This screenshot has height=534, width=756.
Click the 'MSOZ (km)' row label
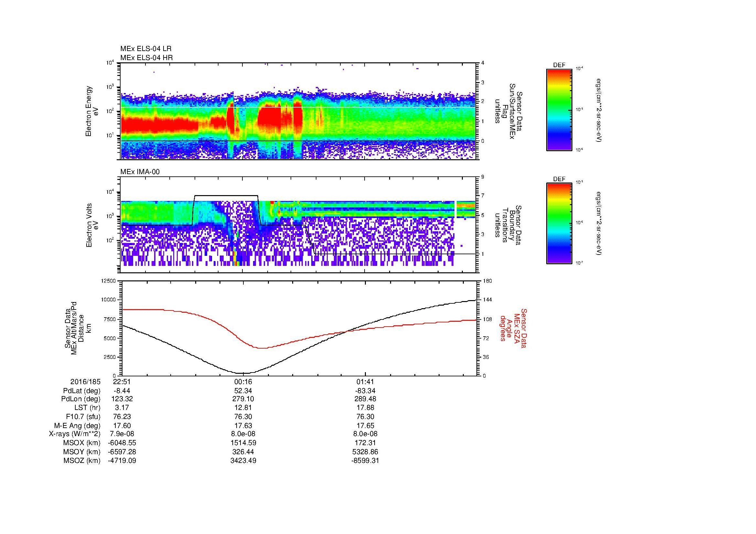[x=82, y=461]
